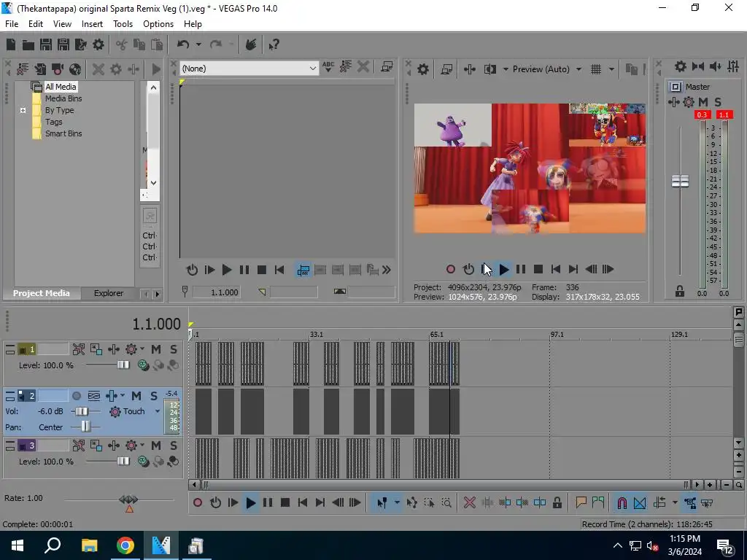The height and width of the screenshot is (560, 747).
Task: Open the edit tool selector dropdown arrow
Action: point(397,503)
